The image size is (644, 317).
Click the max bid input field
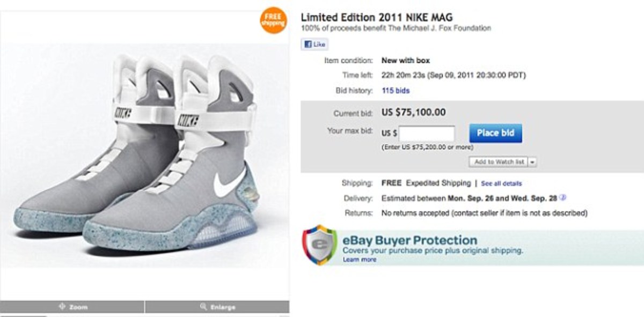427,133
